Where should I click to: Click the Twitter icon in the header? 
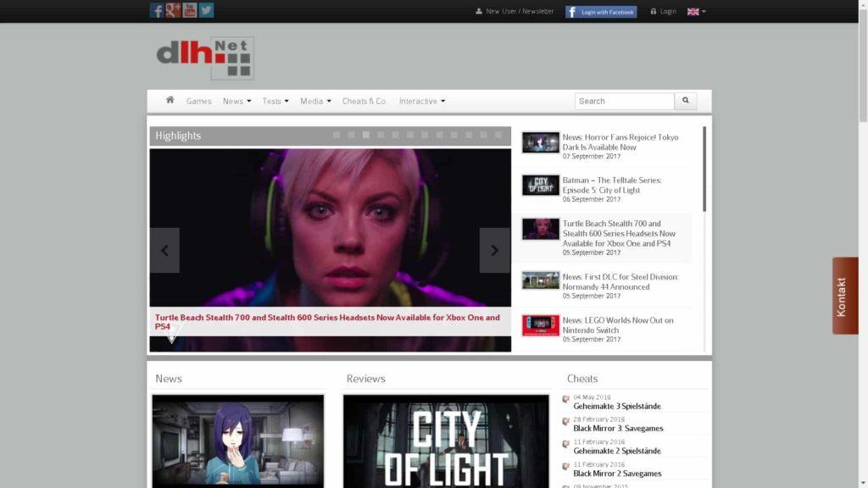pyautogui.click(x=204, y=11)
